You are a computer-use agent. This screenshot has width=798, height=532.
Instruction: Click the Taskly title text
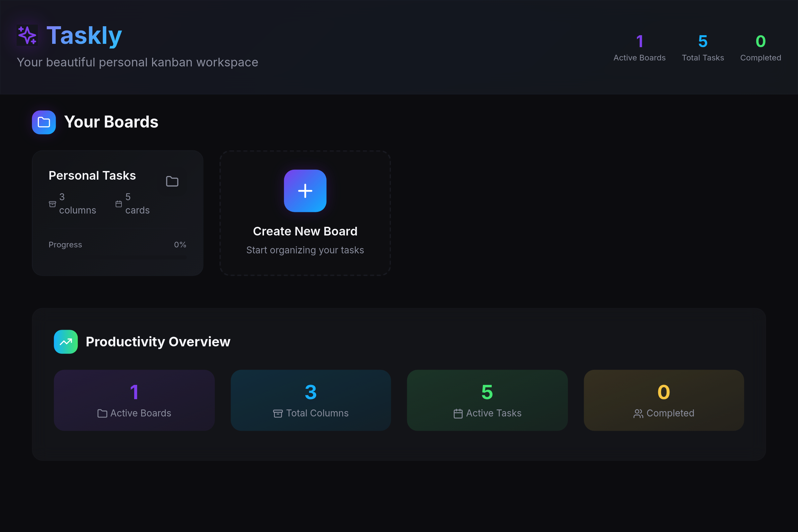[x=84, y=35]
